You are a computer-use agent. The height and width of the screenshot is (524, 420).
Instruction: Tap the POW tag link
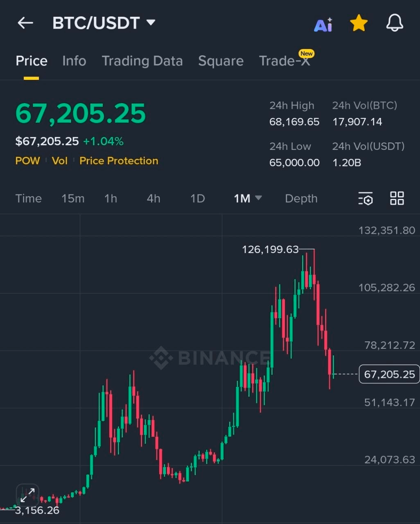(x=27, y=160)
